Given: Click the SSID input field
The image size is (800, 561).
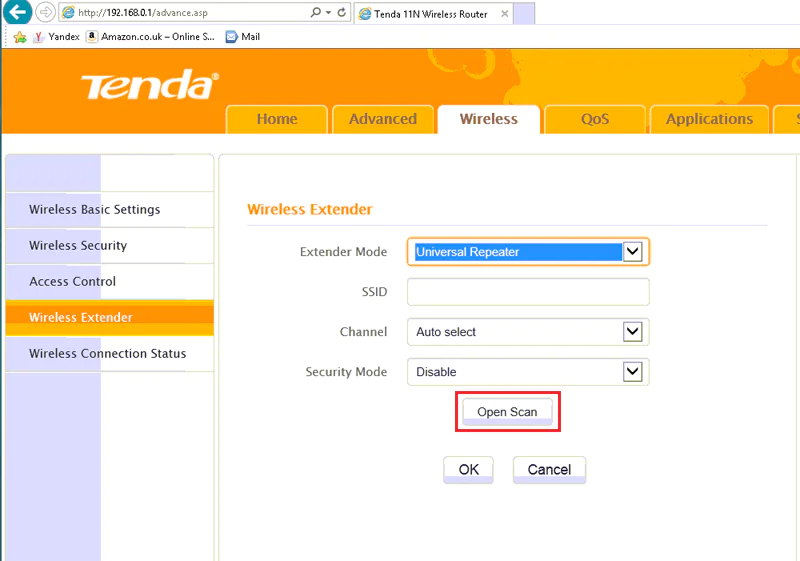Looking at the screenshot, I should (528, 292).
